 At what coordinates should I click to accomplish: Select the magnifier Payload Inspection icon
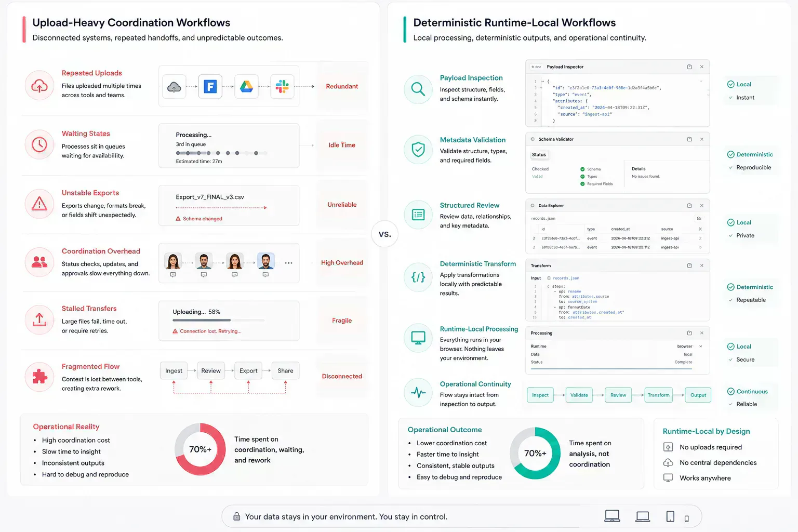[418, 89]
